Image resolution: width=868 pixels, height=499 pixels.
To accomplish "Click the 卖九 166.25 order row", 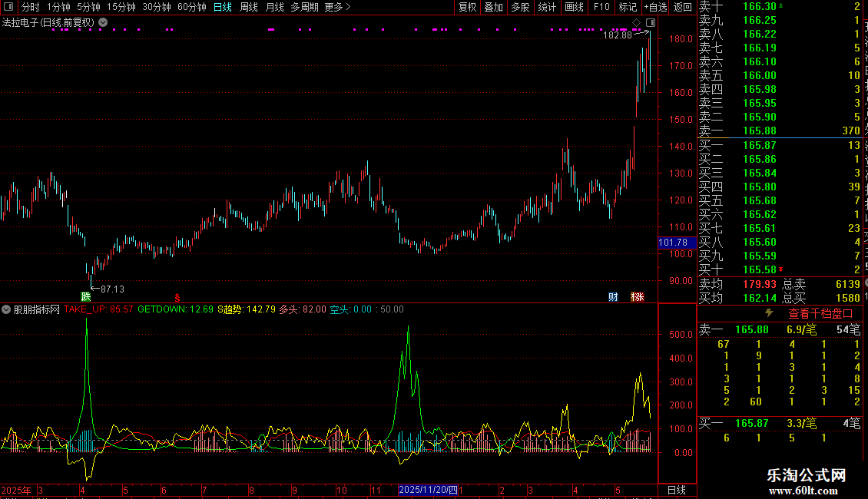I will (x=780, y=20).
